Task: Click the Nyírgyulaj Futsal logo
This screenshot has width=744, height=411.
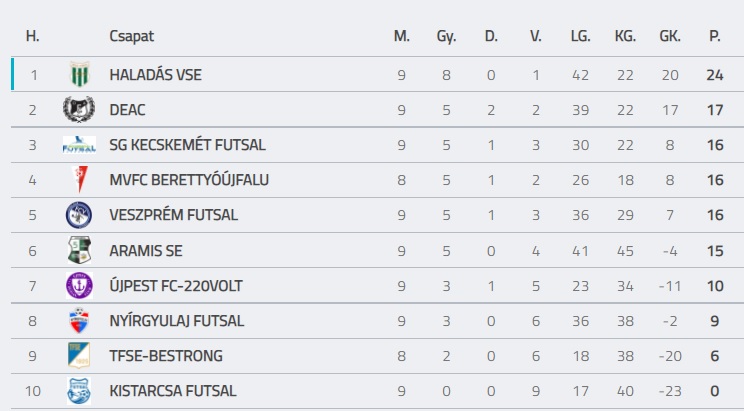Action: (x=78, y=320)
